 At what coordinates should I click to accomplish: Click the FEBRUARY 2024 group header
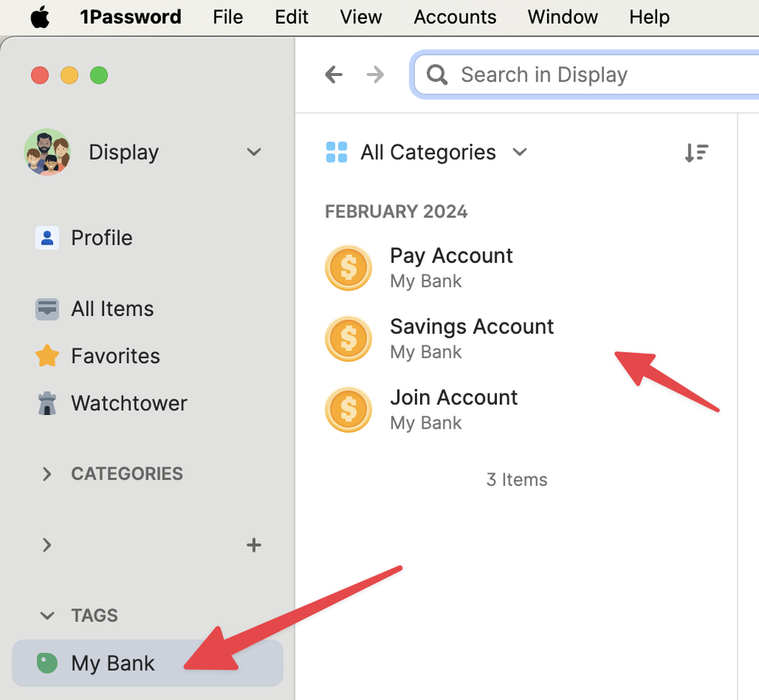[x=396, y=211]
